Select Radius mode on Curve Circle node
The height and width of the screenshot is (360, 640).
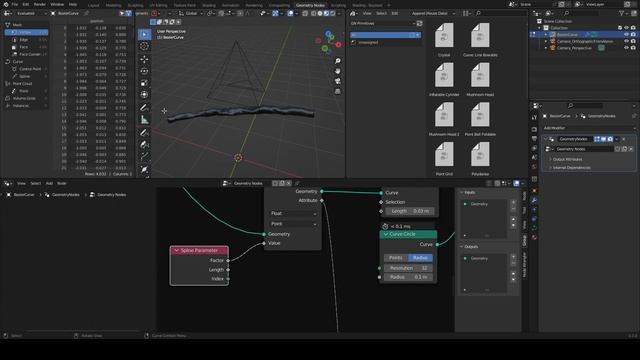(x=420, y=258)
